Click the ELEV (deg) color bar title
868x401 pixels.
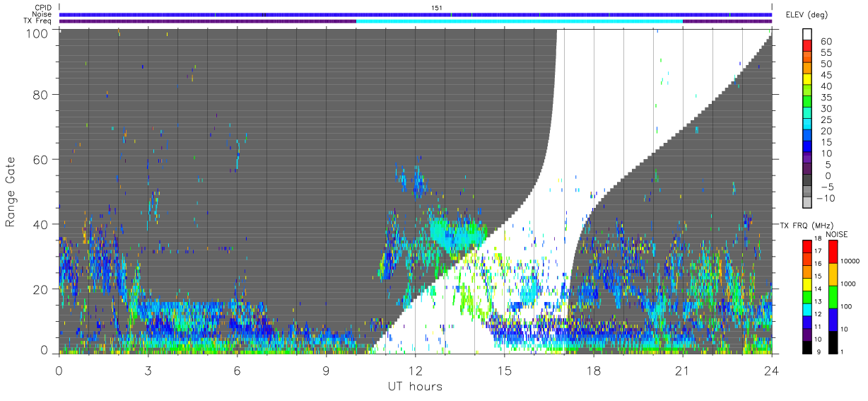point(806,15)
